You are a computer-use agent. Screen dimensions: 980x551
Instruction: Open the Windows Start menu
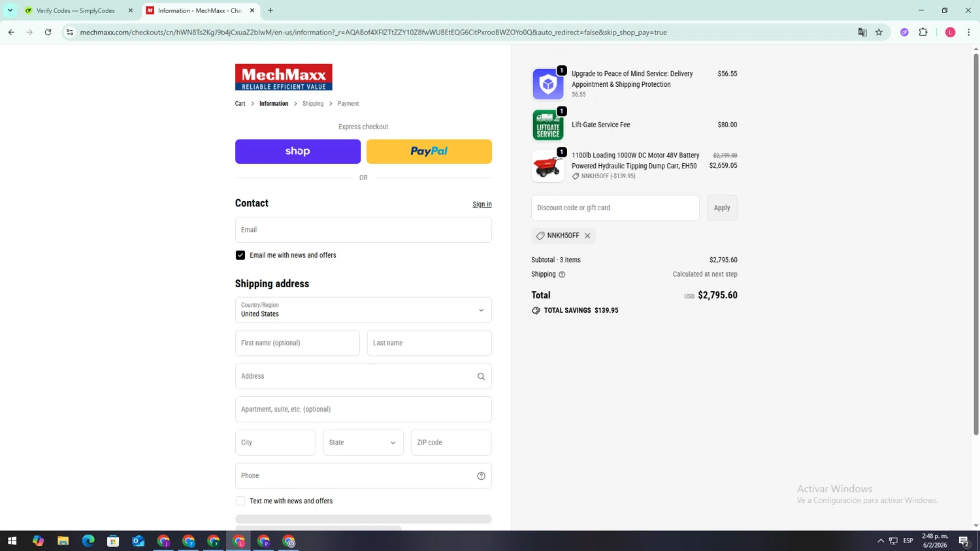pos(12,541)
